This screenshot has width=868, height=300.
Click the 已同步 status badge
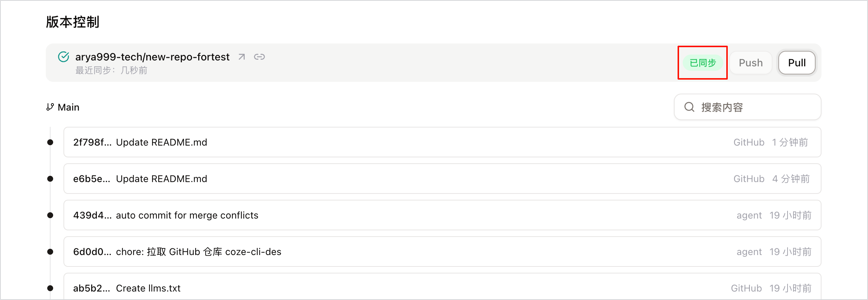[x=703, y=63]
